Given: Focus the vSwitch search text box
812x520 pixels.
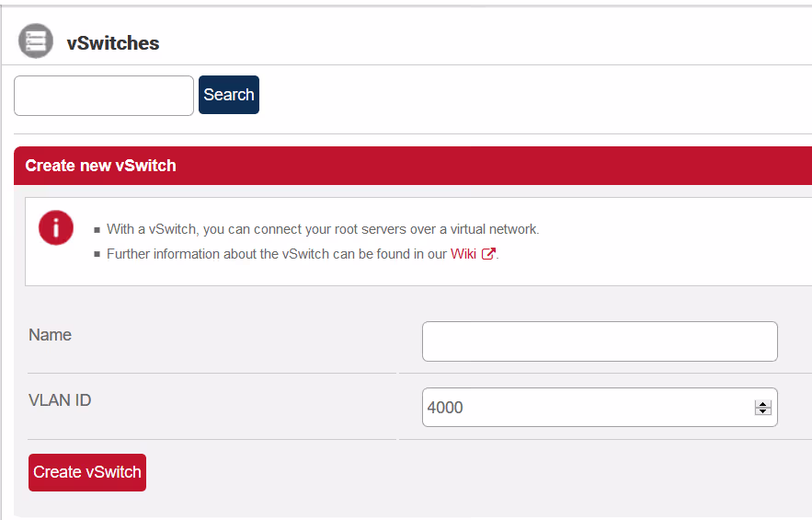Looking at the screenshot, I should click(x=104, y=96).
